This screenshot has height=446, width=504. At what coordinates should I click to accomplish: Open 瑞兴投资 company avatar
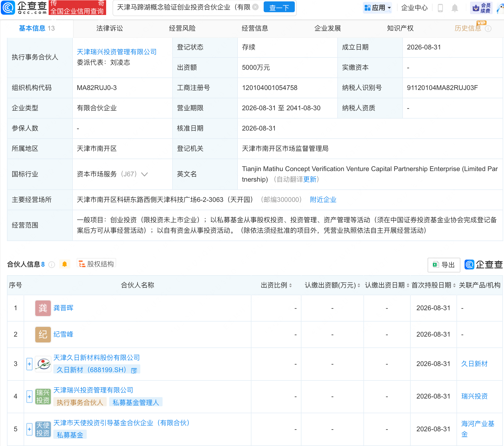tap(43, 396)
